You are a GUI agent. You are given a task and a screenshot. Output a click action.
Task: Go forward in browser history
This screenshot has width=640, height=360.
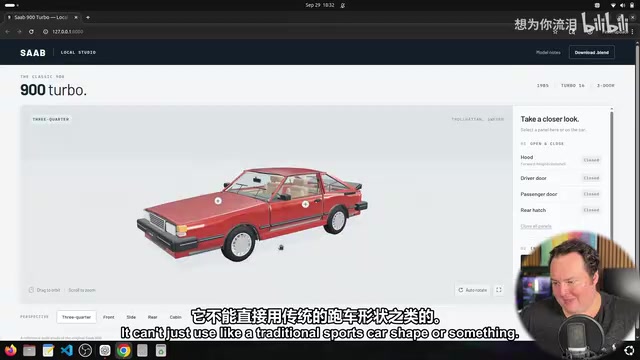coord(19,31)
